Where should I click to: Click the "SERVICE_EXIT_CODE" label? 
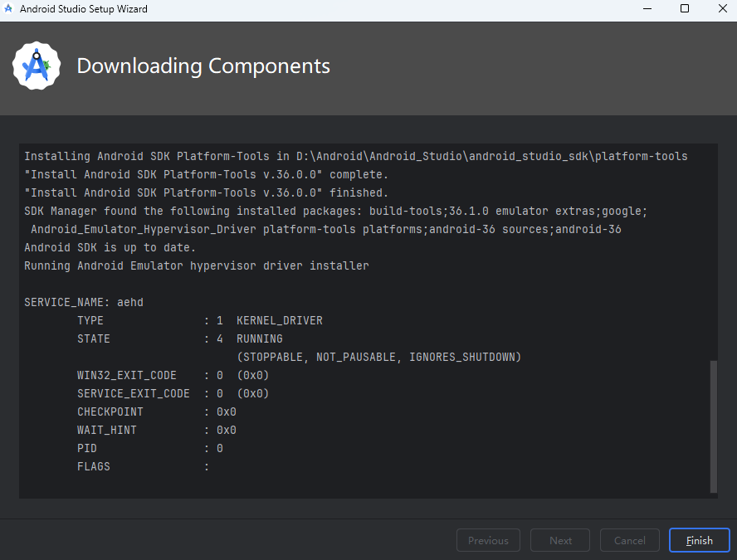(134, 394)
